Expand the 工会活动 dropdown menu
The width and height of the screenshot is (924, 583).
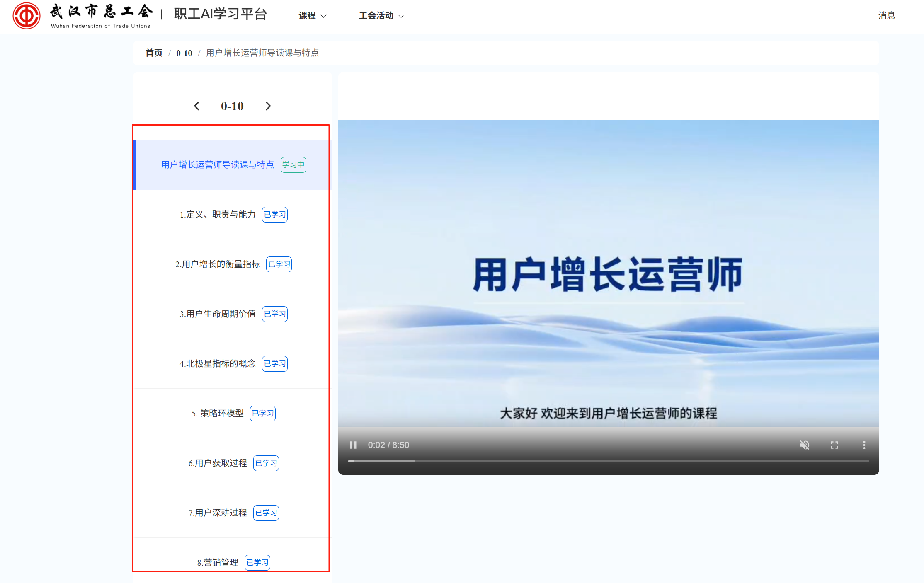(381, 16)
